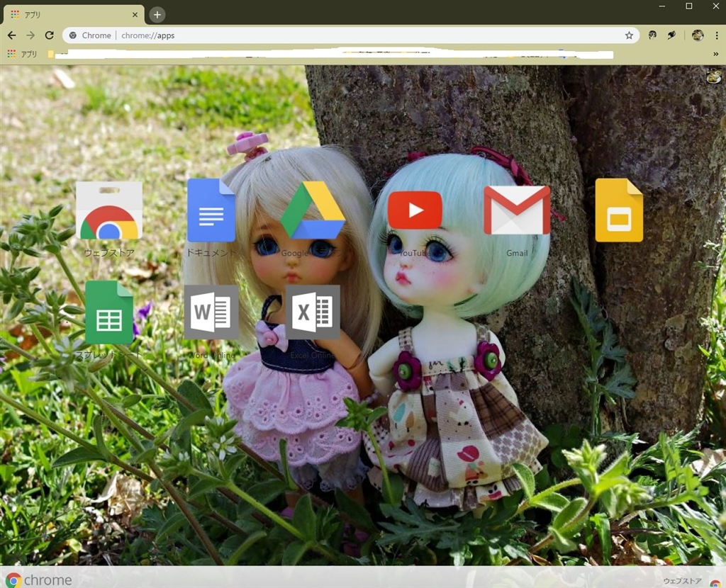Launch the Google Drive app

click(313, 210)
